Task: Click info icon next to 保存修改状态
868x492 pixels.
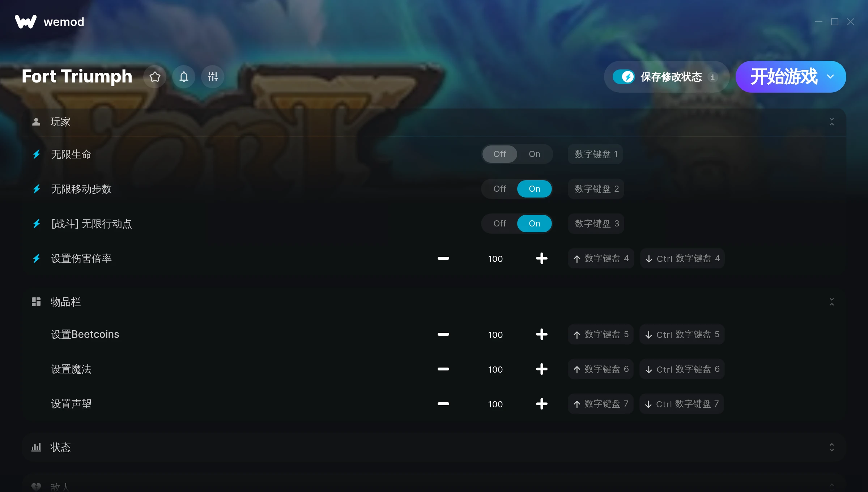Action: pos(712,77)
